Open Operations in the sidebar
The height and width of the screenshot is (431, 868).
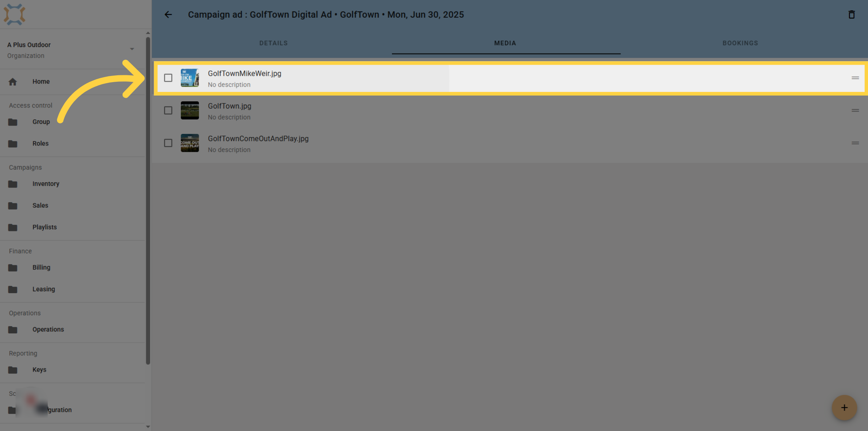pos(48,329)
